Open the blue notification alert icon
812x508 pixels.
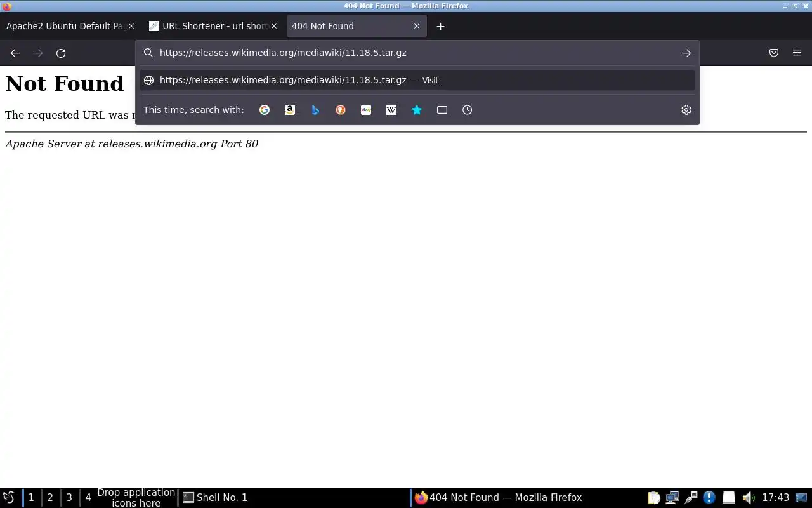[709, 498]
